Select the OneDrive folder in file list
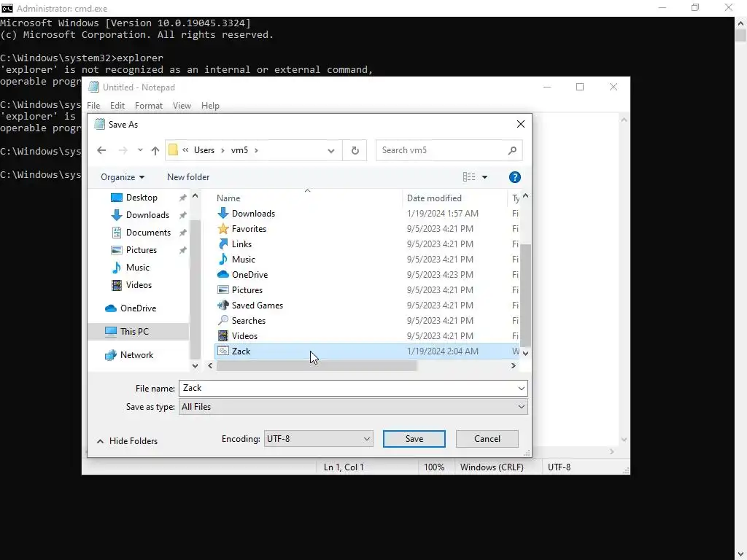 click(249, 275)
